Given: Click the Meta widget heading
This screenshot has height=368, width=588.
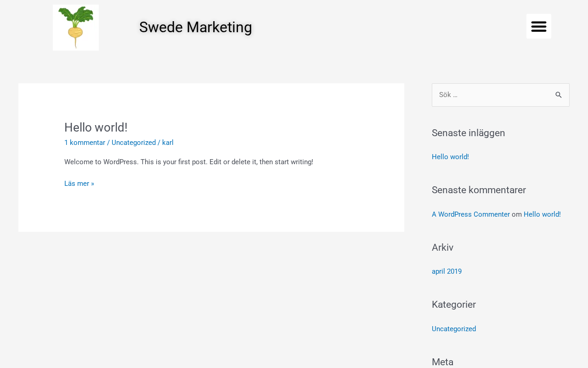Looking at the screenshot, I should pos(442,362).
